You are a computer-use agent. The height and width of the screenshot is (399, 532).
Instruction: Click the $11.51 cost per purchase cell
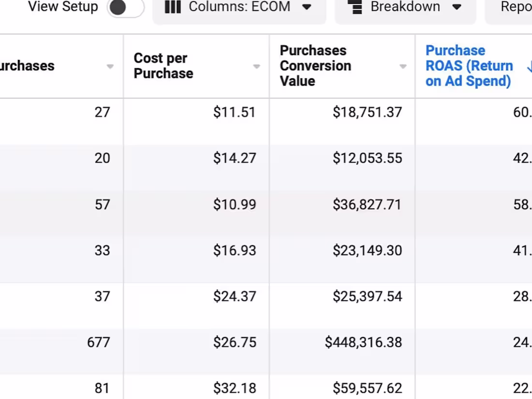(234, 112)
